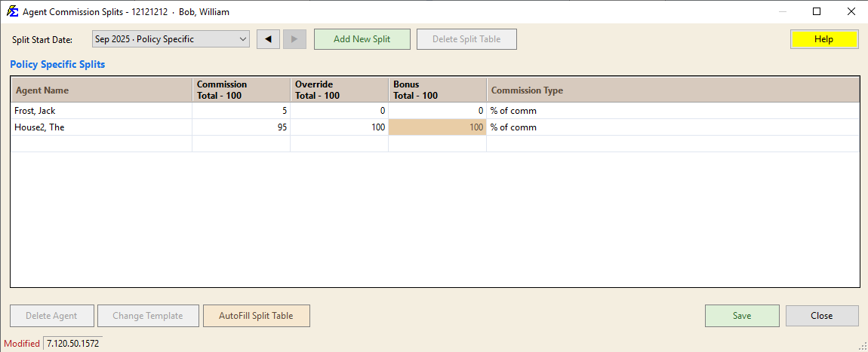Click House2 override value 100
The image size is (868, 352).
point(340,127)
